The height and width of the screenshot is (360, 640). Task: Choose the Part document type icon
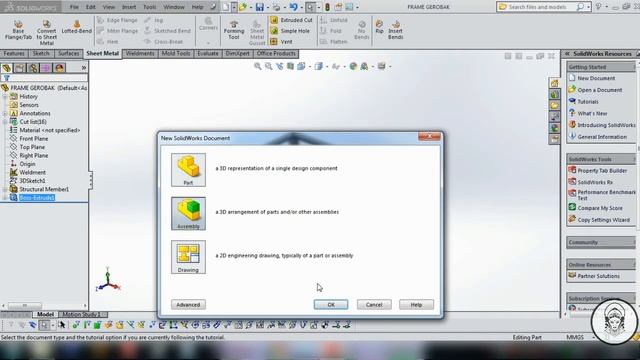pos(188,170)
